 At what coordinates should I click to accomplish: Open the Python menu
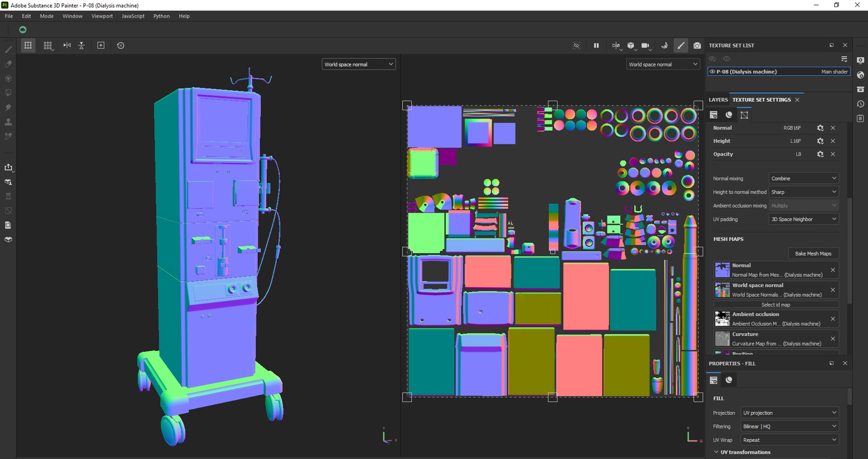pyautogui.click(x=161, y=16)
